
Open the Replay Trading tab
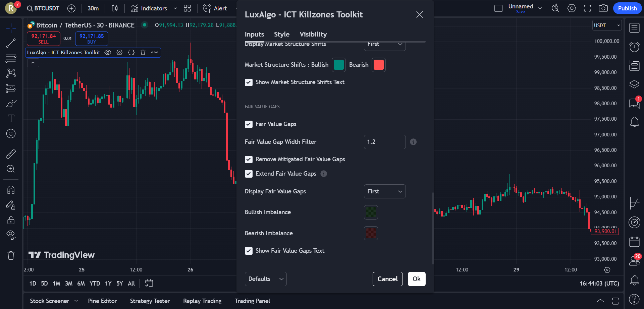pyautogui.click(x=202, y=301)
